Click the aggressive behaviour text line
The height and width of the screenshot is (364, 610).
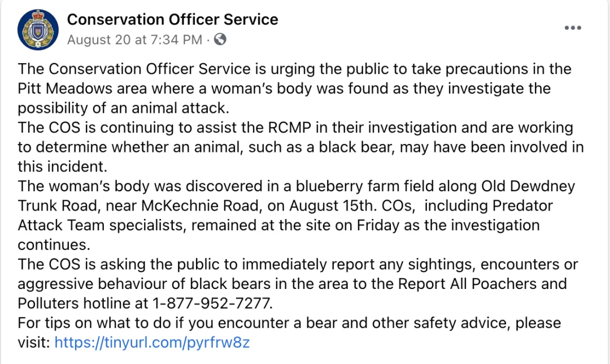click(292, 283)
